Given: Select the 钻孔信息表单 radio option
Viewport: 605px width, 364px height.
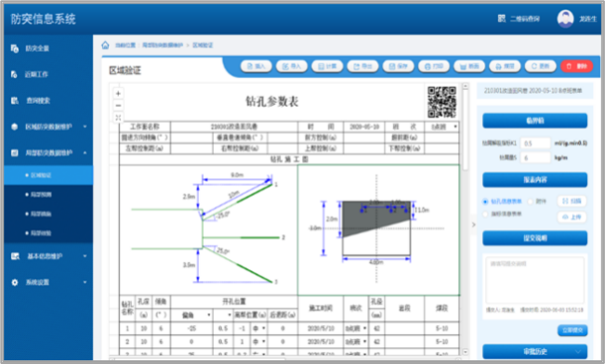Looking at the screenshot, I should pos(485,201).
